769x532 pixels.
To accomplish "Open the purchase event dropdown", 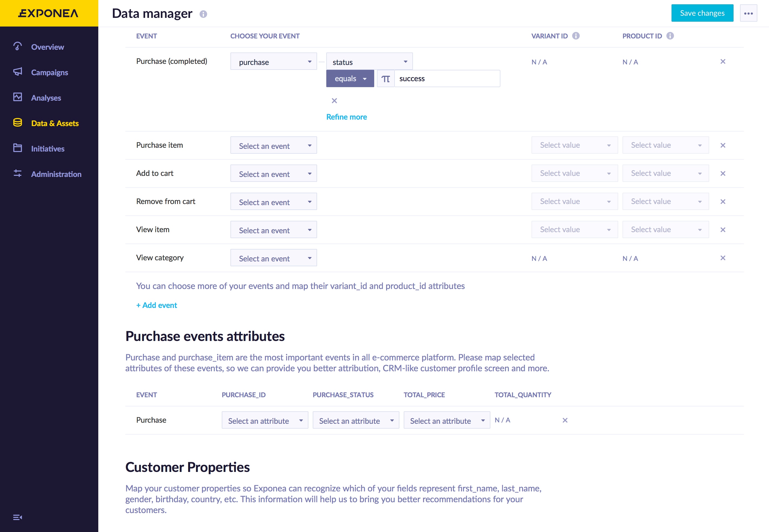I will coord(273,62).
